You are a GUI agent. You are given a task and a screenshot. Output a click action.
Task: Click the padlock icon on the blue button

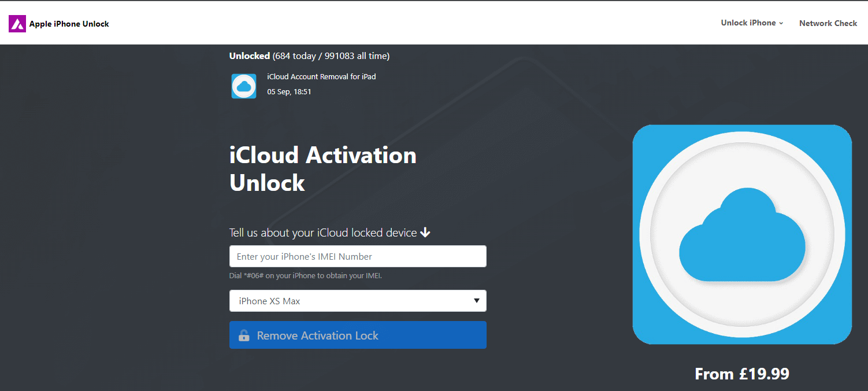(x=244, y=335)
